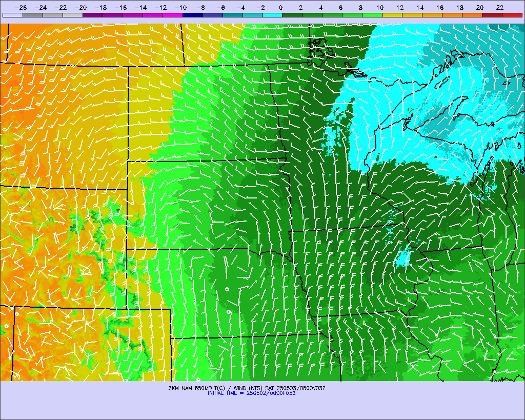Click the positive 2 legend label
The height and width of the screenshot is (420, 525).
(300, 7)
